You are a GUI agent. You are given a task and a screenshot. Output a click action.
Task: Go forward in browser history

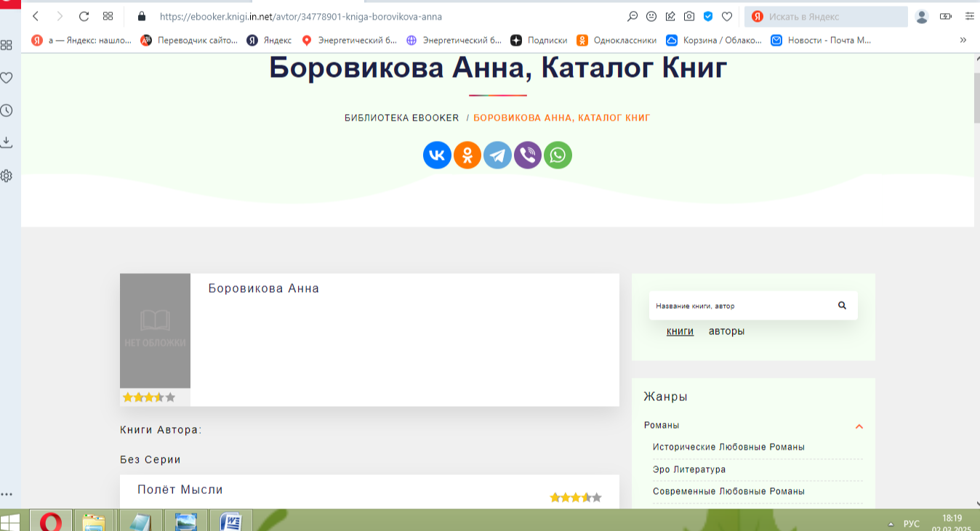60,16
